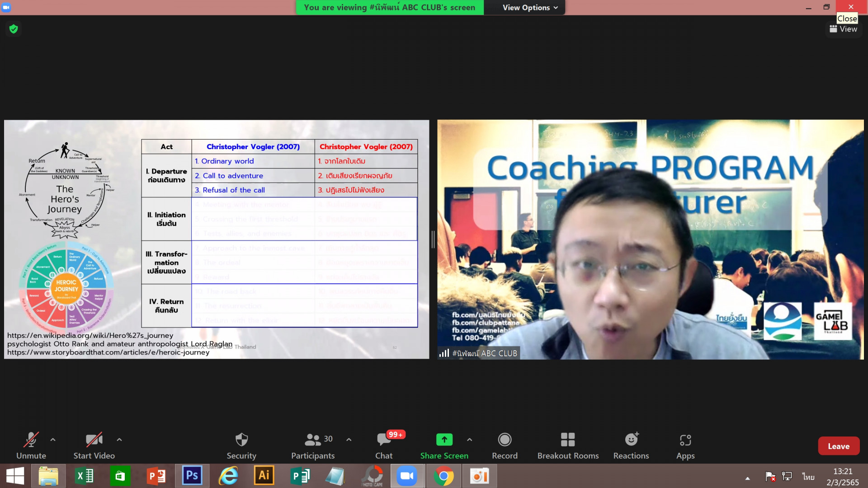This screenshot has height=488, width=868.
Task: Click '3. Refusal of the call' table cell
Action: (x=253, y=190)
